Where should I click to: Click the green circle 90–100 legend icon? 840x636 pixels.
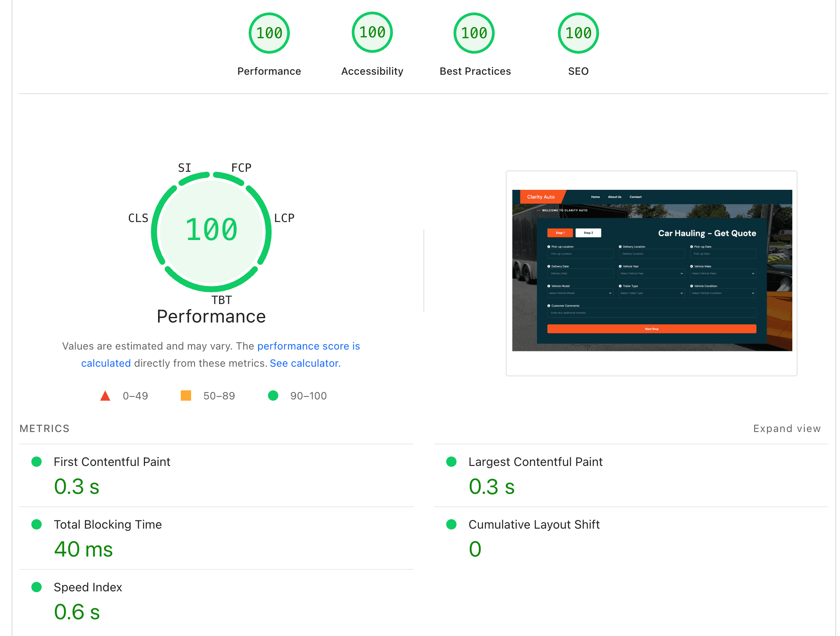(x=273, y=396)
